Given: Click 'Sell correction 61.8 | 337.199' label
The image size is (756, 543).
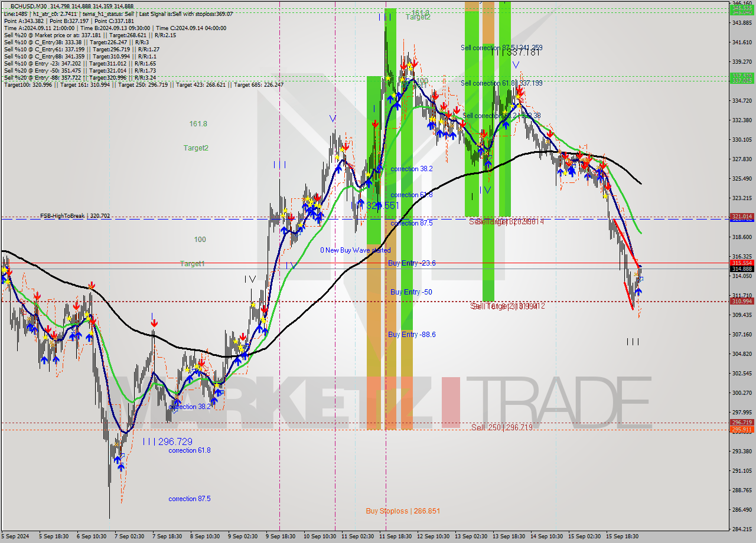Looking at the screenshot, I should 501,83.
